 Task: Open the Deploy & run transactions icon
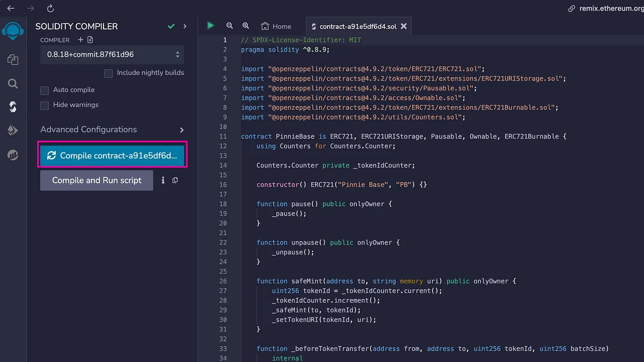pos(13,131)
